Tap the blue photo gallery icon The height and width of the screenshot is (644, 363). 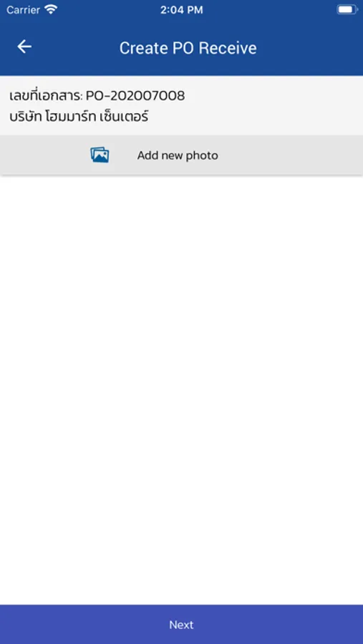[100, 155]
